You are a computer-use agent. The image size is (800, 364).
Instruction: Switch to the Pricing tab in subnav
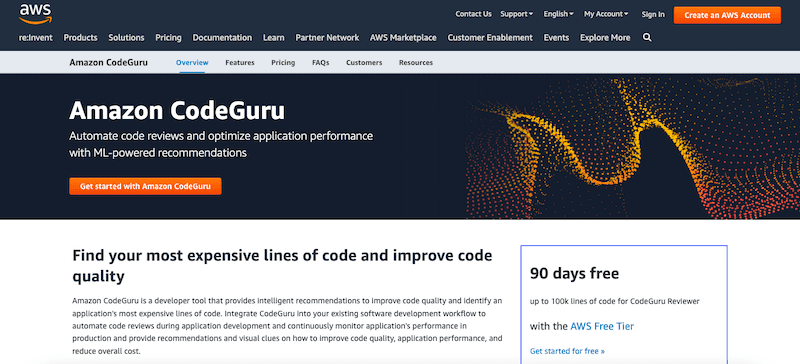283,62
